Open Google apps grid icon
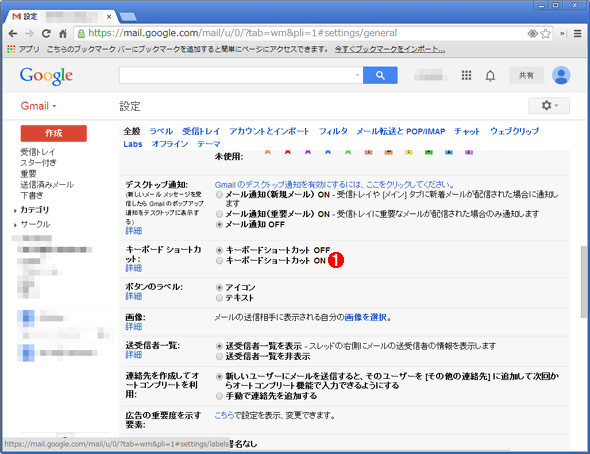Viewport: 590px width, 454px height. [466, 76]
